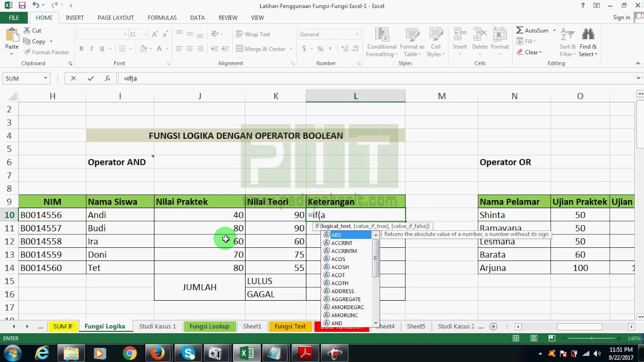Open the Name Box dropdown arrow
Viewport: 644px width, 362px height.
click(45, 78)
